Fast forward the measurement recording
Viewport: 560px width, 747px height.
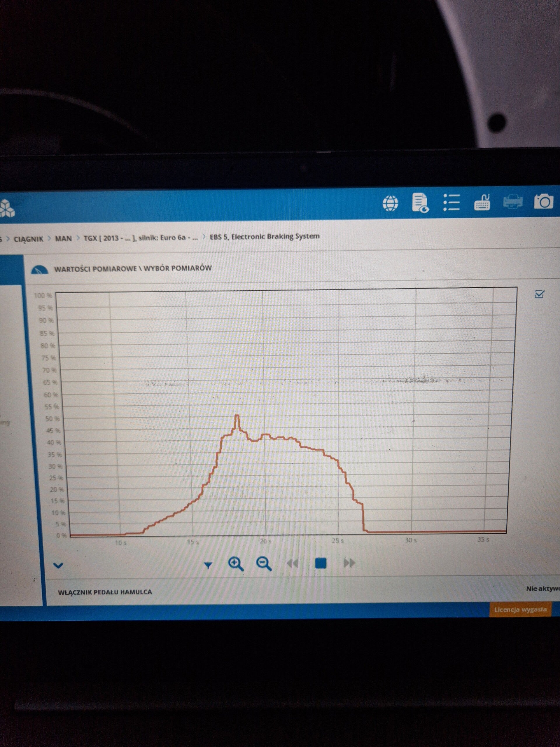[x=349, y=563]
